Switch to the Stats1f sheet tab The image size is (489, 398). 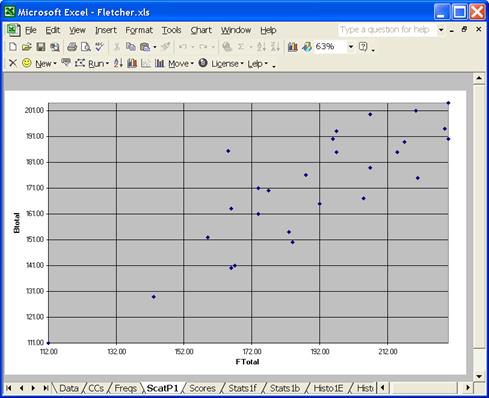tap(242, 388)
